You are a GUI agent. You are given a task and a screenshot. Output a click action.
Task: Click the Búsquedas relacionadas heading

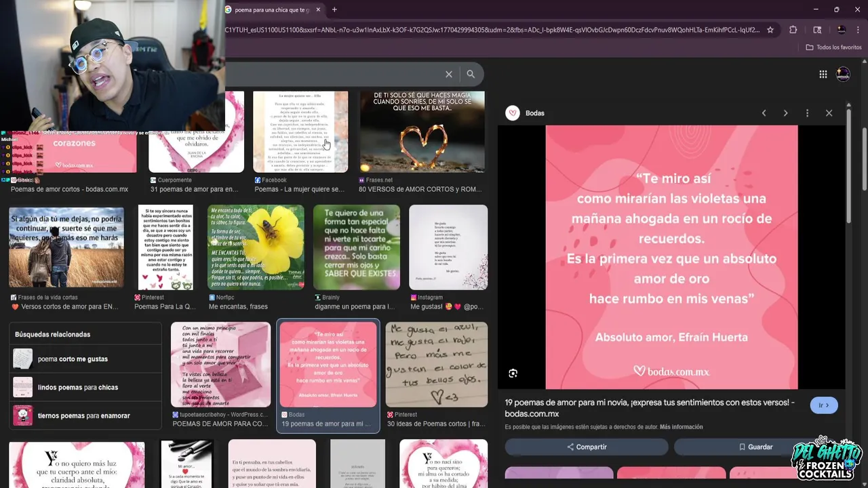click(52, 334)
